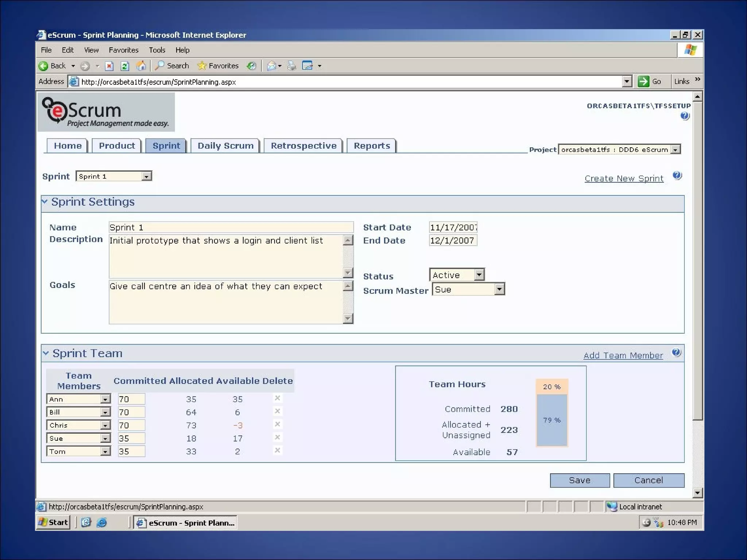Viewport: 747px width, 560px height.
Task: Click the Home icon in browser toolbar
Action: [141, 66]
